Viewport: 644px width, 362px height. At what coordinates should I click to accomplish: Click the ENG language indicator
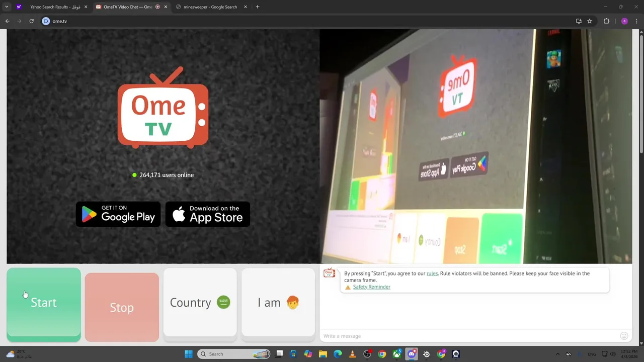click(x=592, y=354)
